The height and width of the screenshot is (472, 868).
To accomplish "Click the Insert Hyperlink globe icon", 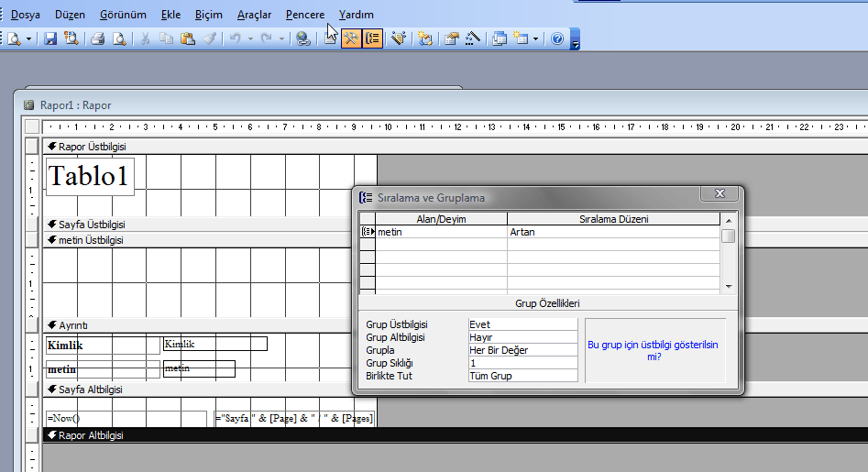I will pyautogui.click(x=302, y=38).
